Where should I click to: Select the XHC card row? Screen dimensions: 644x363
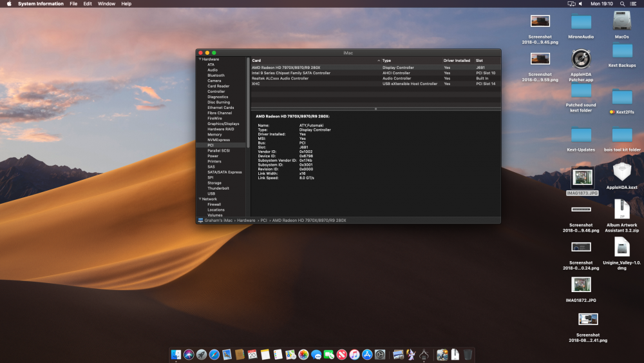(375, 84)
